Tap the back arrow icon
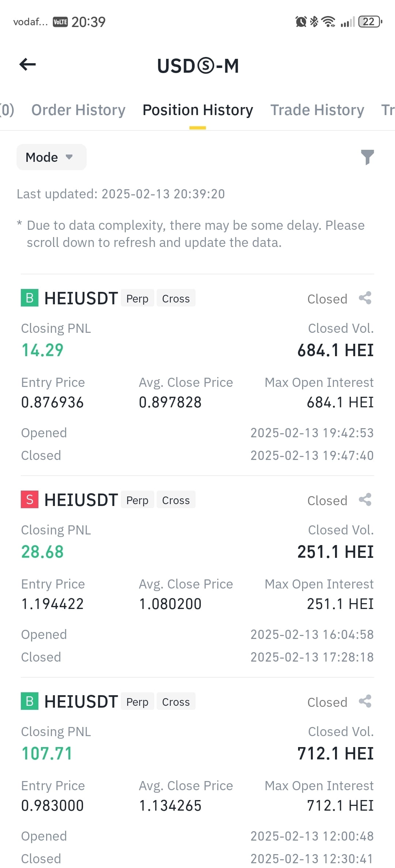The width and height of the screenshot is (395, 868). point(27,65)
